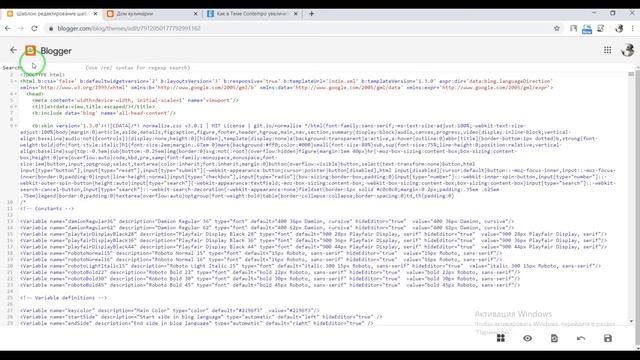Open a new browser tab
640x360 pixels.
point(311,13)
